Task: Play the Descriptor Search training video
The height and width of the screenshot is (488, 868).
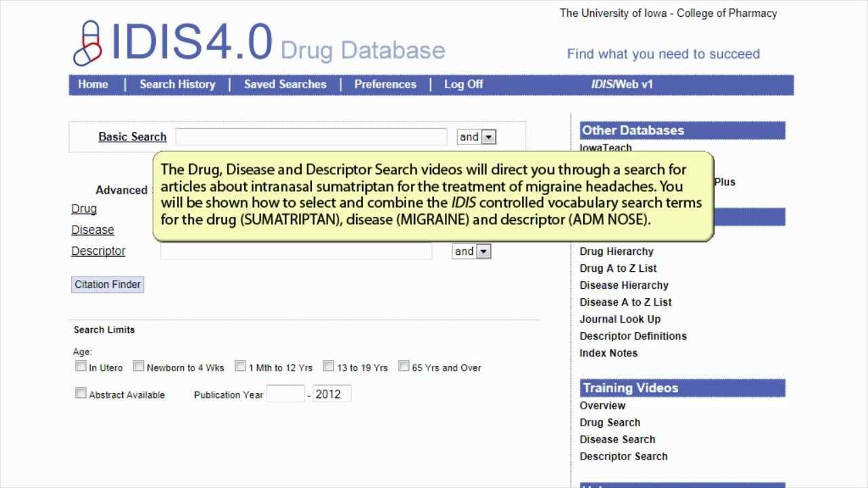Action: pos(623,456)
